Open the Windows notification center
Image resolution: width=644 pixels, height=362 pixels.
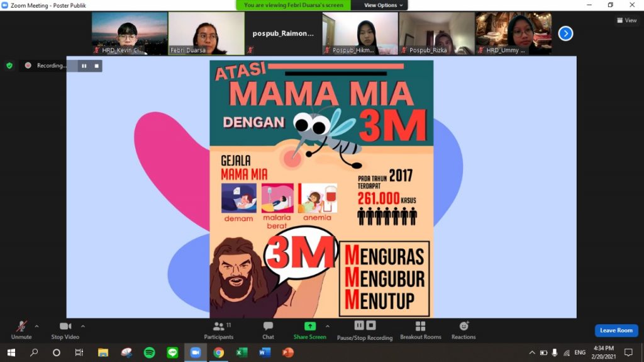(x=628, y=353)
